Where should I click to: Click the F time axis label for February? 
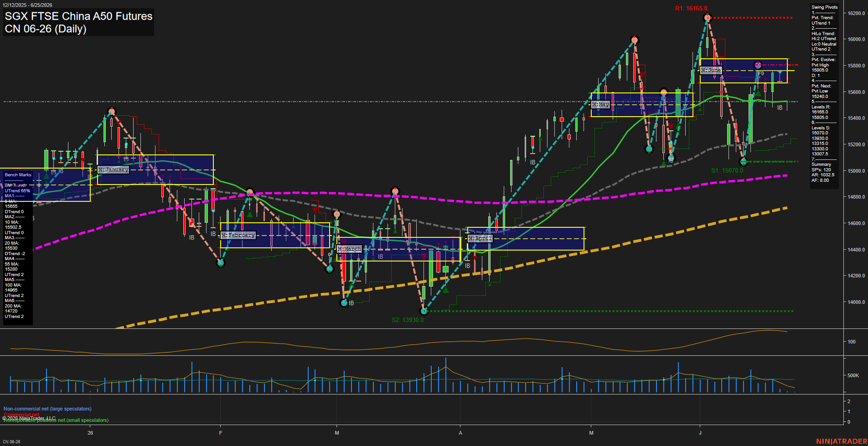point(221,433)
